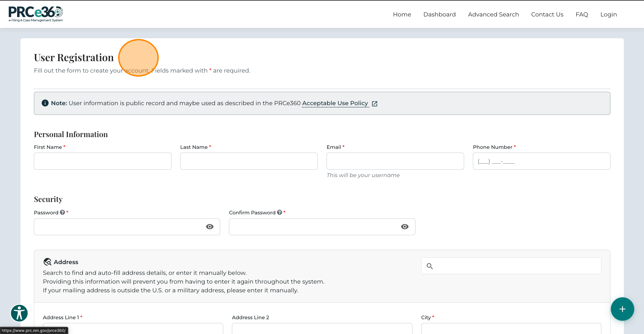644x334 pixels.
Task: Go to the FAQ page
Action: pyautogui.click(x=582, y=14)
